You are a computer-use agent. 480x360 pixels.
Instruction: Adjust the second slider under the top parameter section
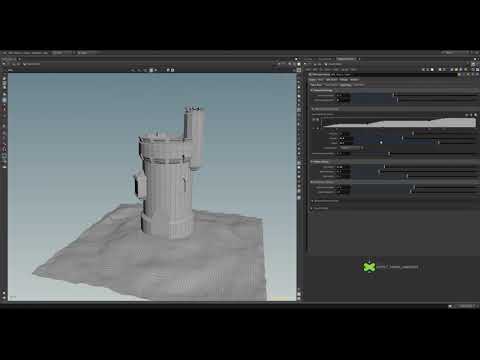click(414, 100)
